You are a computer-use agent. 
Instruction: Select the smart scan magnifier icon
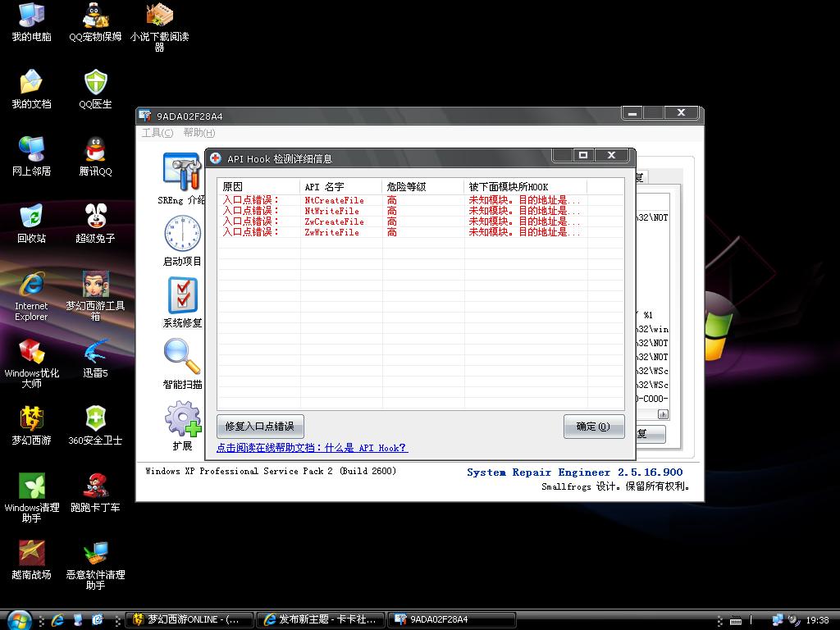pyautogui.click(x=181, y=357)
